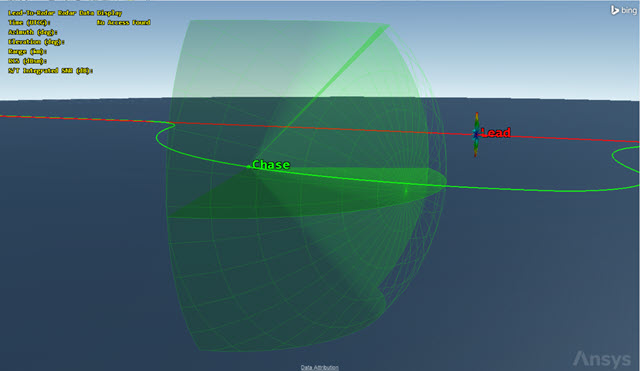This screenshot has width=640, height=371.
Task: Click the Bing logo in the corner
Action: click(x=623, y=10)
